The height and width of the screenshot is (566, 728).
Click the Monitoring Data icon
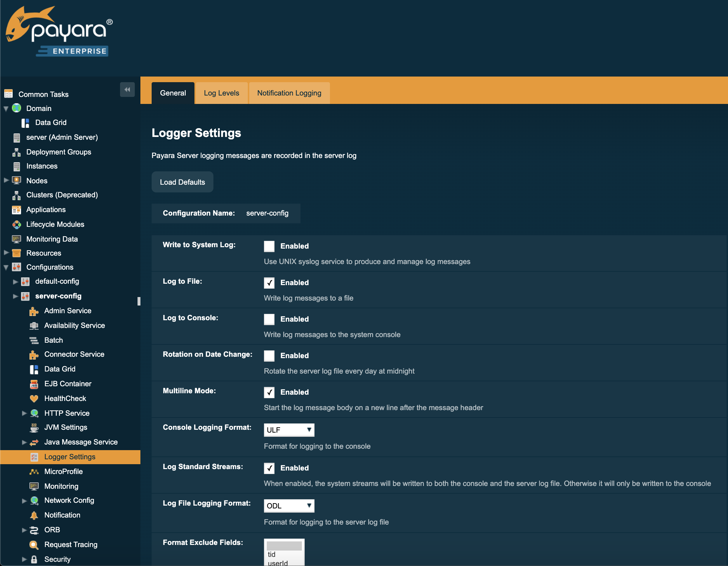pyautogui.click(x=16, y=239)
